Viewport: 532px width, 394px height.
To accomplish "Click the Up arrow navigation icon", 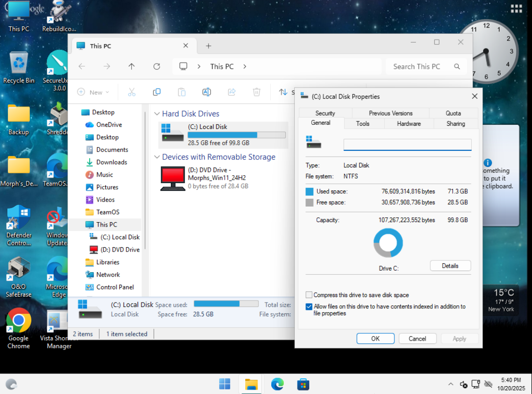I will pos(131,67).
